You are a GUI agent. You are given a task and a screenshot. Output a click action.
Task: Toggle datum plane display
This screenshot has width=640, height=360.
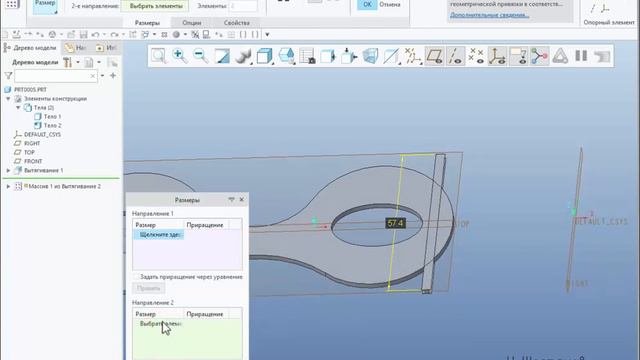click(x=434, y=56)
